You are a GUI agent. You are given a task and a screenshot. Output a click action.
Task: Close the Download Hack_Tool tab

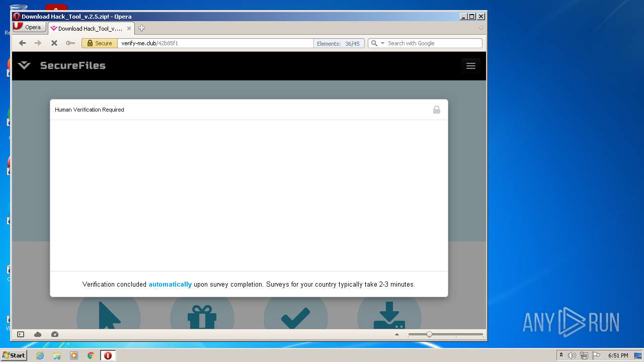tap(129, 29)
